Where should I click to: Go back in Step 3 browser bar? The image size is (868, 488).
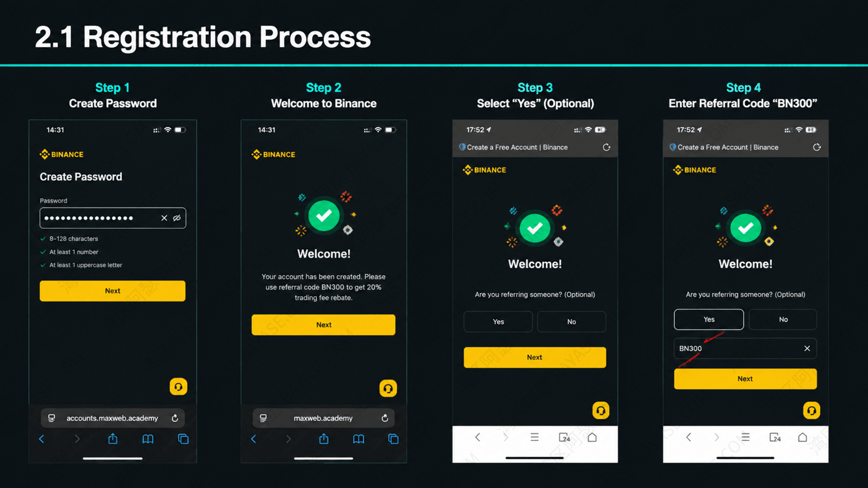tap(477, 437)
